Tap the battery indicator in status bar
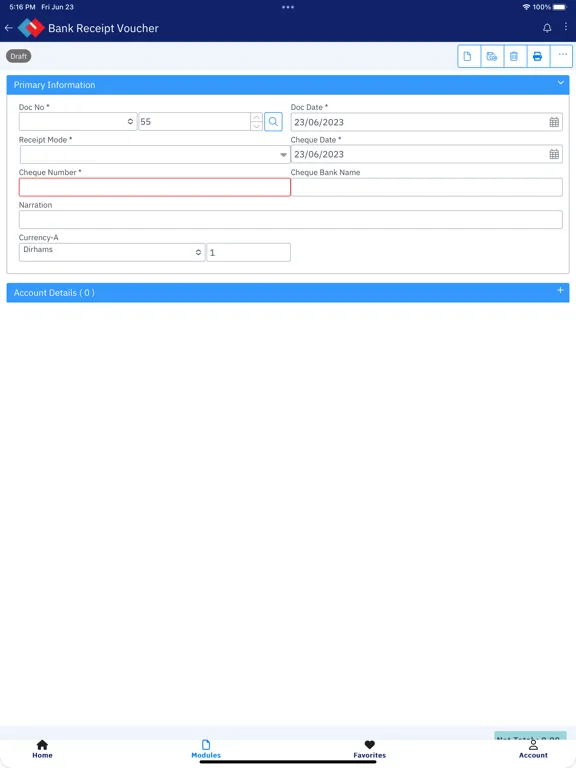The height and width of the screenshot is (768, 576). click(560, 7)
